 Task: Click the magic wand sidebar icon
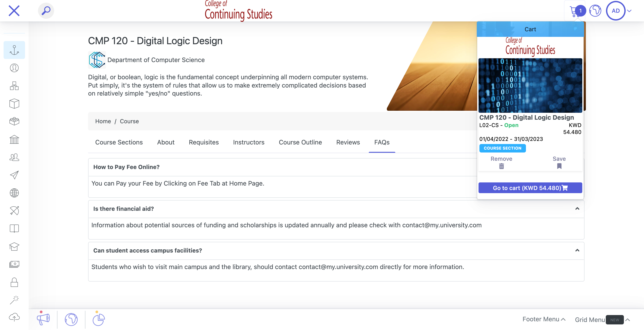point(14,300)
